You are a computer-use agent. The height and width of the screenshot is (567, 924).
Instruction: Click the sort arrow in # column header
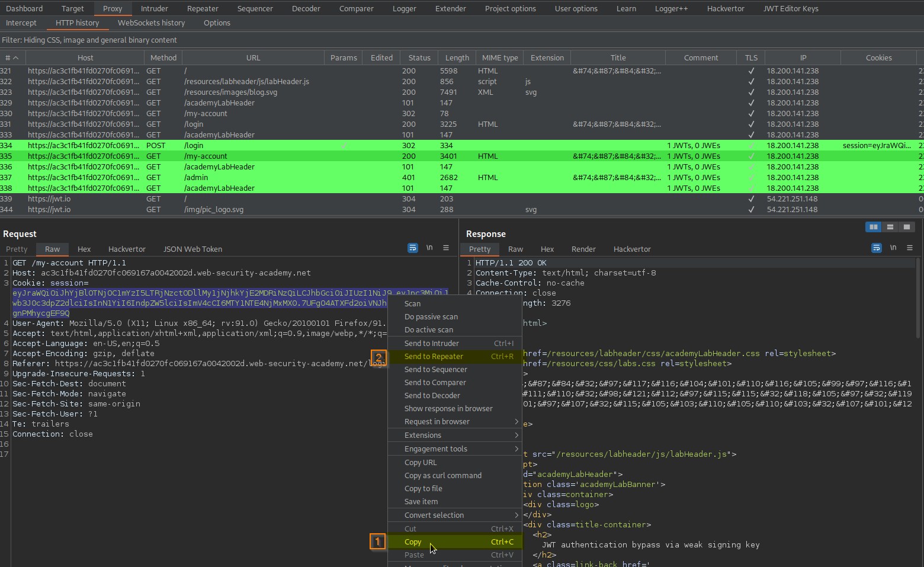pyautogui.click(x=16, y=58)
